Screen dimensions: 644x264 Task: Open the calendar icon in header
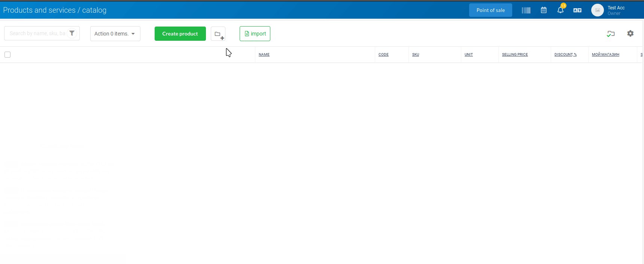coord(544,10)
